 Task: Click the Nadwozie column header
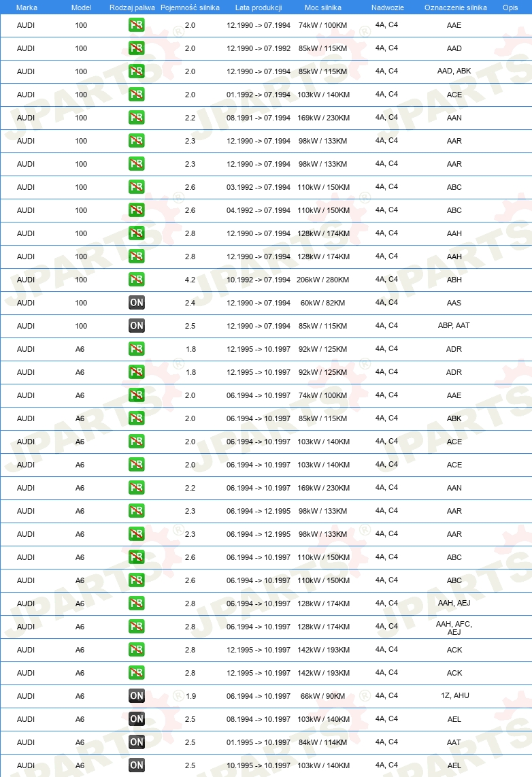click(x=387, y=7)
